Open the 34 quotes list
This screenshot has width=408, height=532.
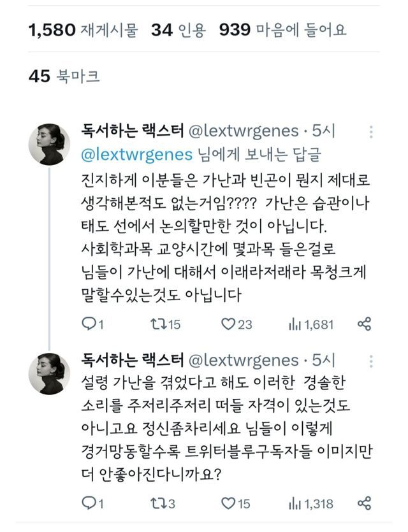[178, 30]
